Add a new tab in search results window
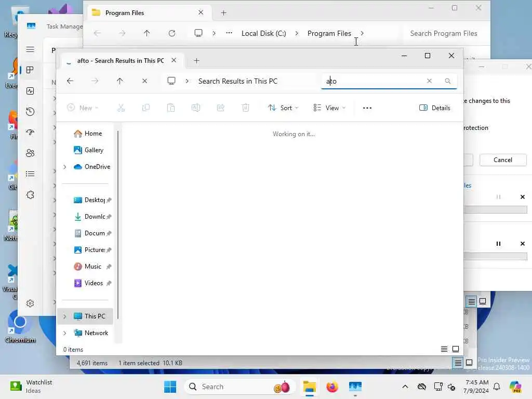This screenshot has height=399, width=532. pos(196,61)
